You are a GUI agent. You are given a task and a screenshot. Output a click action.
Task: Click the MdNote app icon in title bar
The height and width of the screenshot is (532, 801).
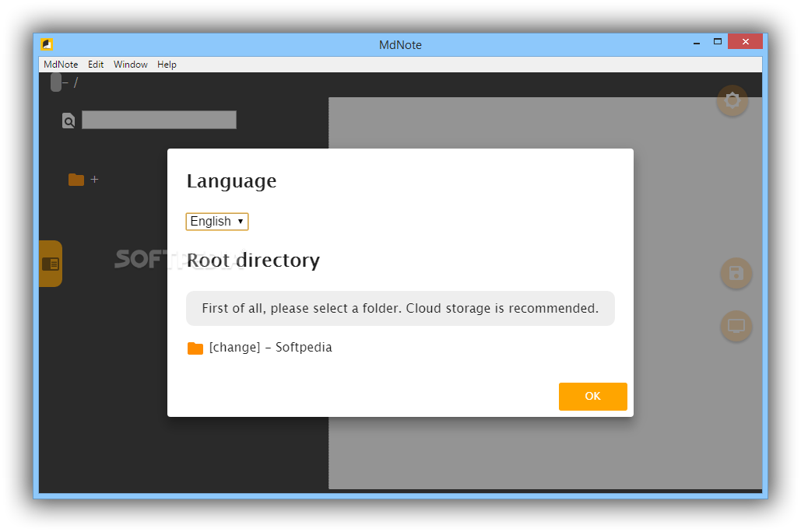(x=47, y=44)
